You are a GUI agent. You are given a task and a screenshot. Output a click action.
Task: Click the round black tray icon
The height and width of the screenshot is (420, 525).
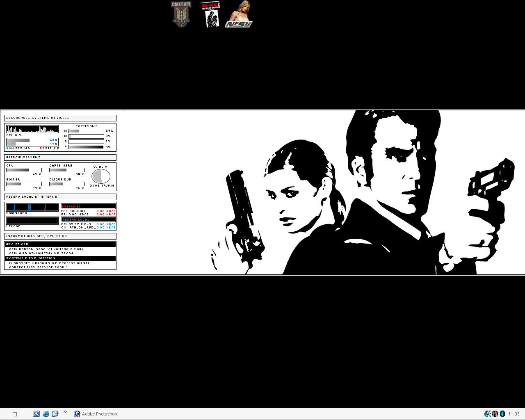pos(495,414)
